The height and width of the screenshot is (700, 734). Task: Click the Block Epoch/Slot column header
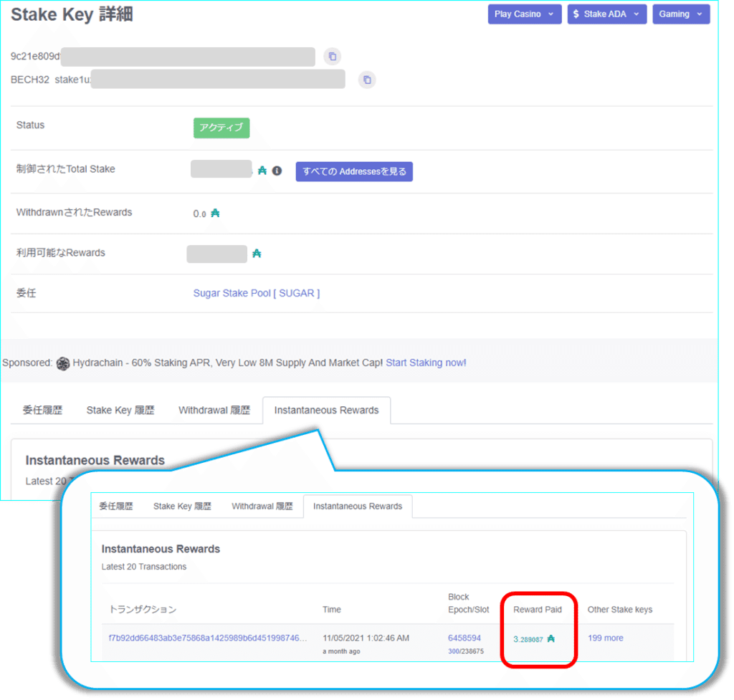(469, 603)
